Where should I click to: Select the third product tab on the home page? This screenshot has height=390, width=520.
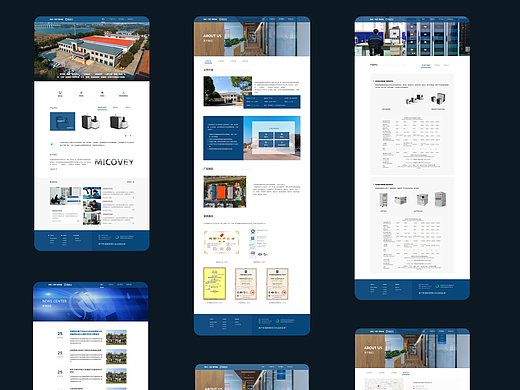tap(128, 107)
